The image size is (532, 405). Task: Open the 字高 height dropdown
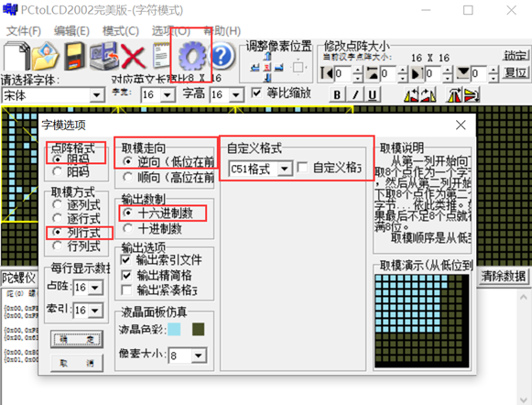coord(235,94)
